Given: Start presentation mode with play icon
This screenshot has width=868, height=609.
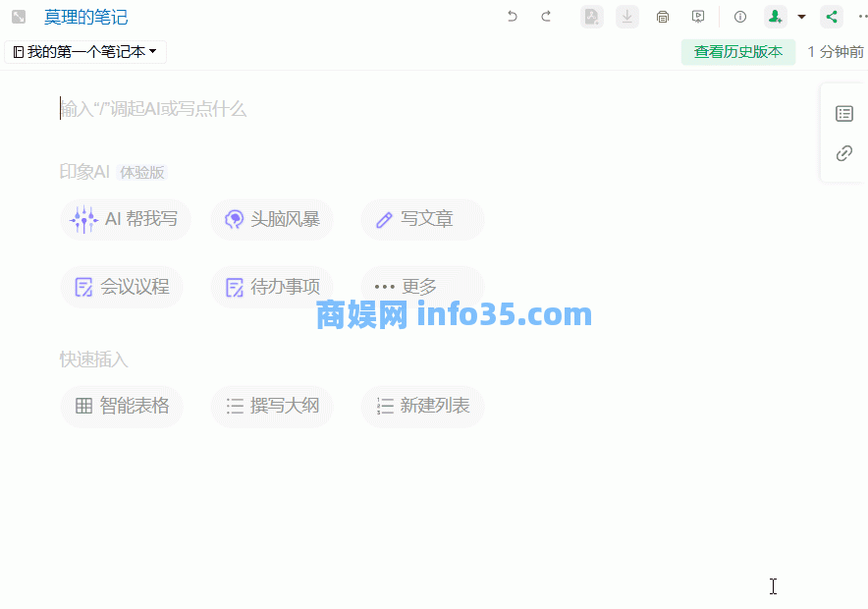Looking at the screenshot, I should [x=698, y=17].
